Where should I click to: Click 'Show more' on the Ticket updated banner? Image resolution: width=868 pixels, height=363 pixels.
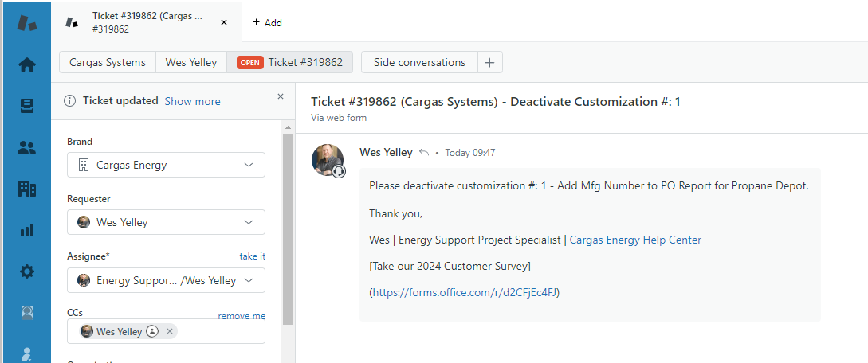click(x=193, y=101)
